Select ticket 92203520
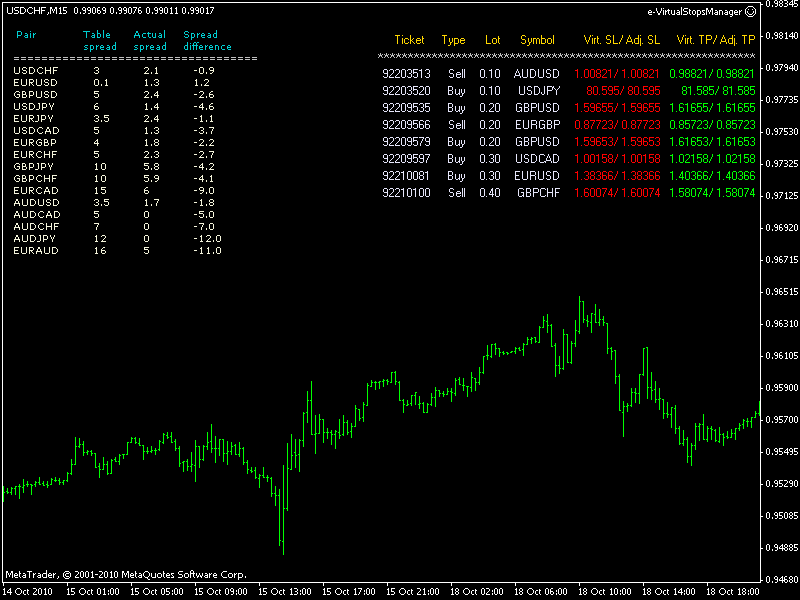800x600 pixels. (406, 91)
